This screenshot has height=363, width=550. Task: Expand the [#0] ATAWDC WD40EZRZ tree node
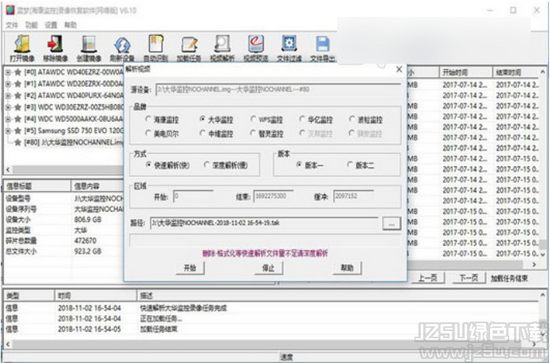[x=8, y=72]
